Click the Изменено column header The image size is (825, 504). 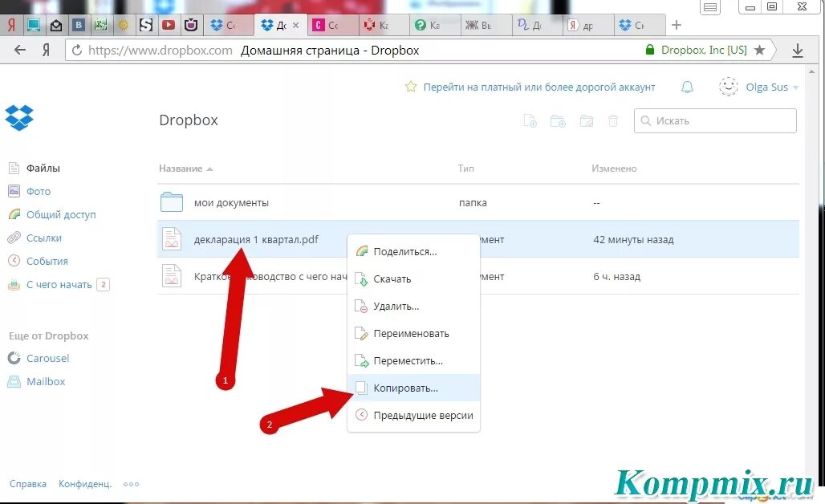coord(614,169)
